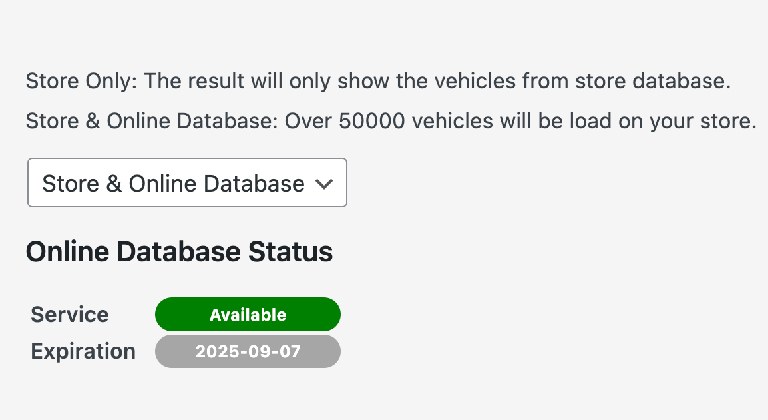Click the word 'Database' inside the dropdown box

click(x=254, y=184)
